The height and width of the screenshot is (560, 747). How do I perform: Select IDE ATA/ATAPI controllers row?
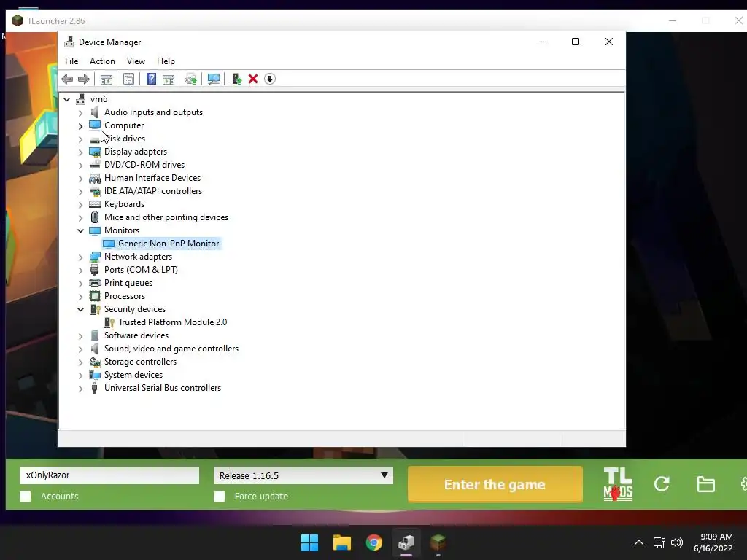[153, 191]
